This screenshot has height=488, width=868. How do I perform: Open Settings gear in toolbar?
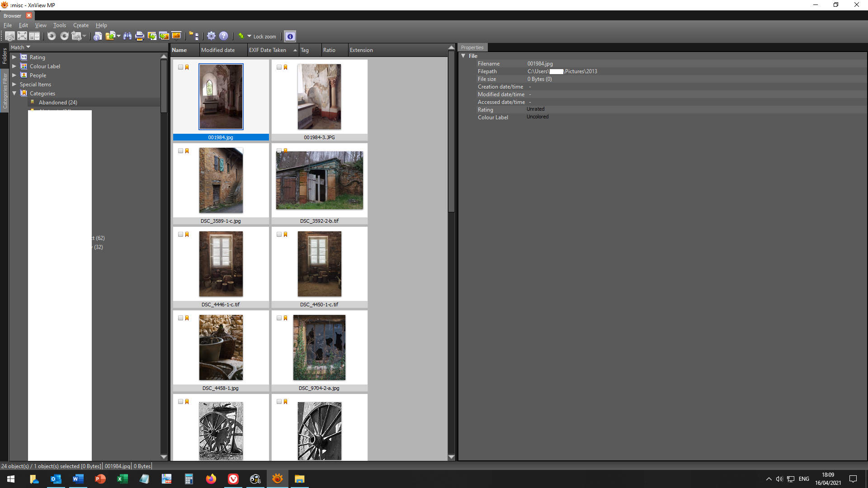pyautogui.click(x=211, y=36)
